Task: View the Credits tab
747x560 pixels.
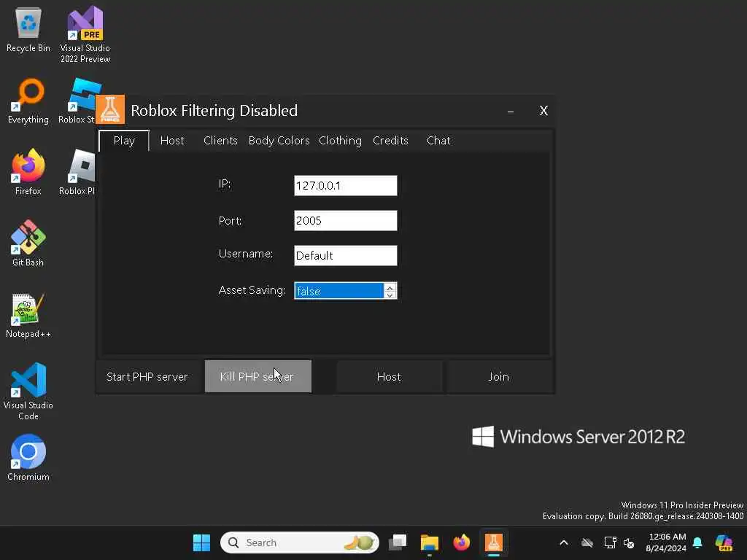Action: 390,141
